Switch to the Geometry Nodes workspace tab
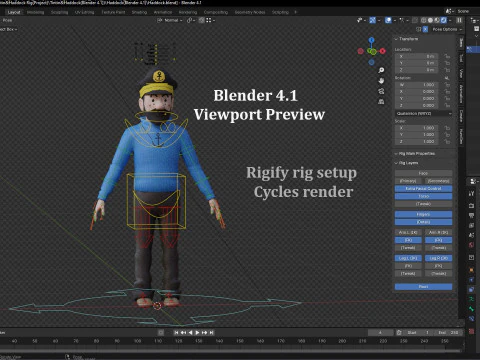Image resolution: width=480 pixels, height=360 pixels. (250, 12)
